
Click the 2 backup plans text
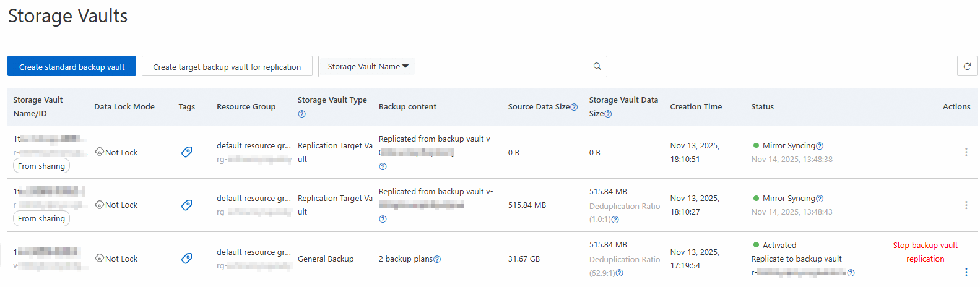coord(405,259)
